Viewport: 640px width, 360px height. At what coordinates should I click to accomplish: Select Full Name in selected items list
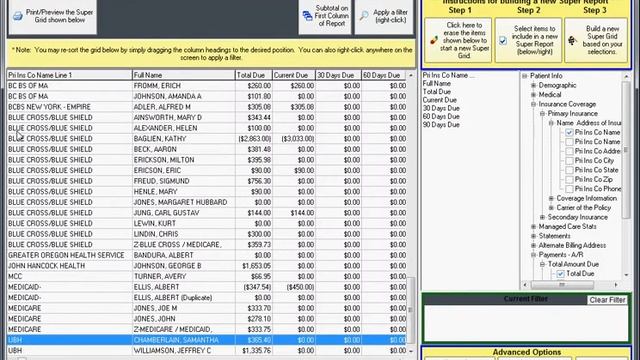click(x=436, y=84)
